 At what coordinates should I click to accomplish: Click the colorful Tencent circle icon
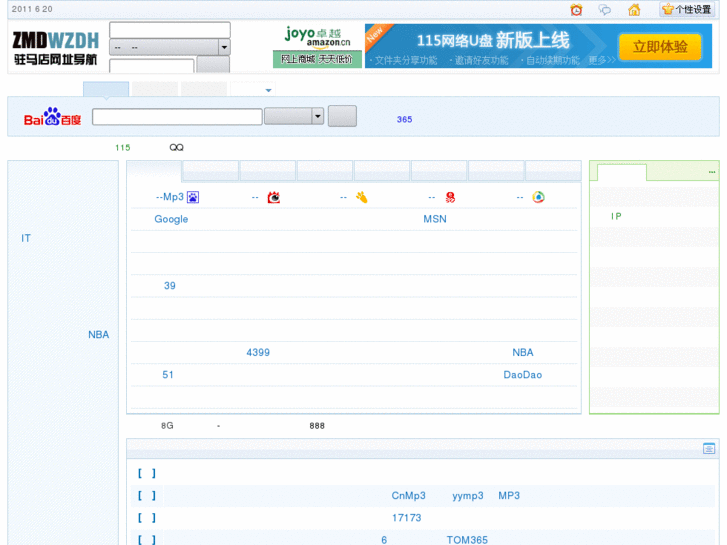point(538,197)
